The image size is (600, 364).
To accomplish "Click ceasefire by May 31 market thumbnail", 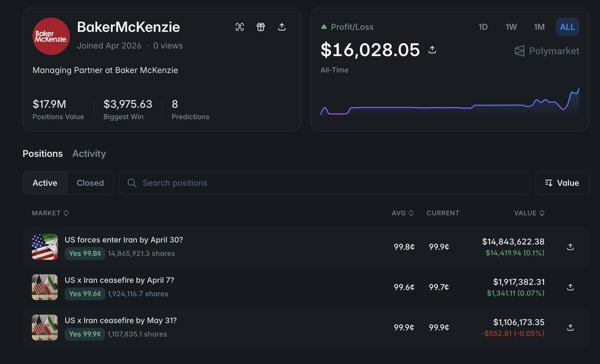I will point(45,328).
